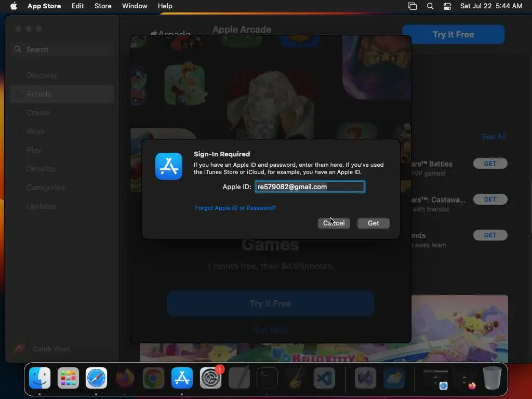Open Terminal from the Dock
Screen dimensions: 532x399
tap(268, 378)
